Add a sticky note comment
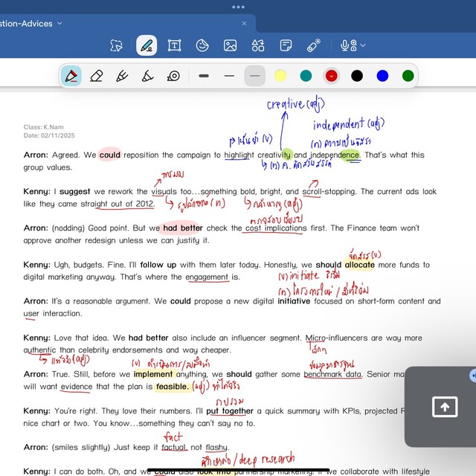This screenshot has height=476, width=476. (x=286, y=45)
